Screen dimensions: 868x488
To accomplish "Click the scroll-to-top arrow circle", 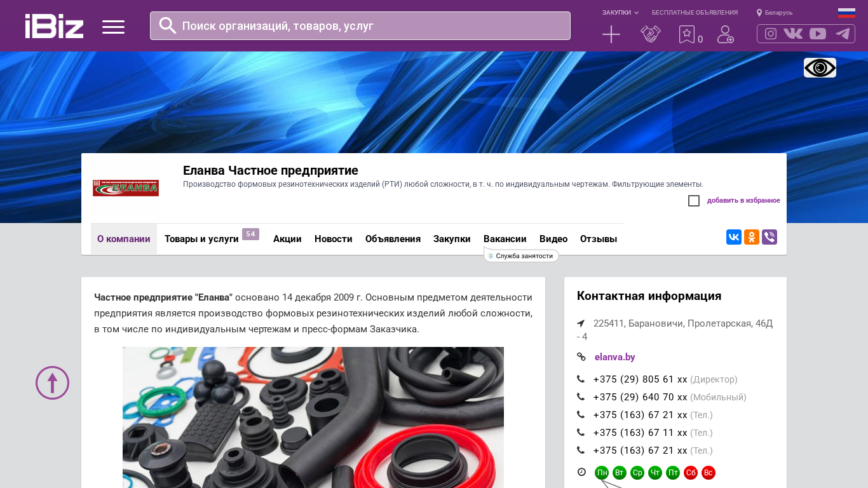I will click(x=52, y=383).
